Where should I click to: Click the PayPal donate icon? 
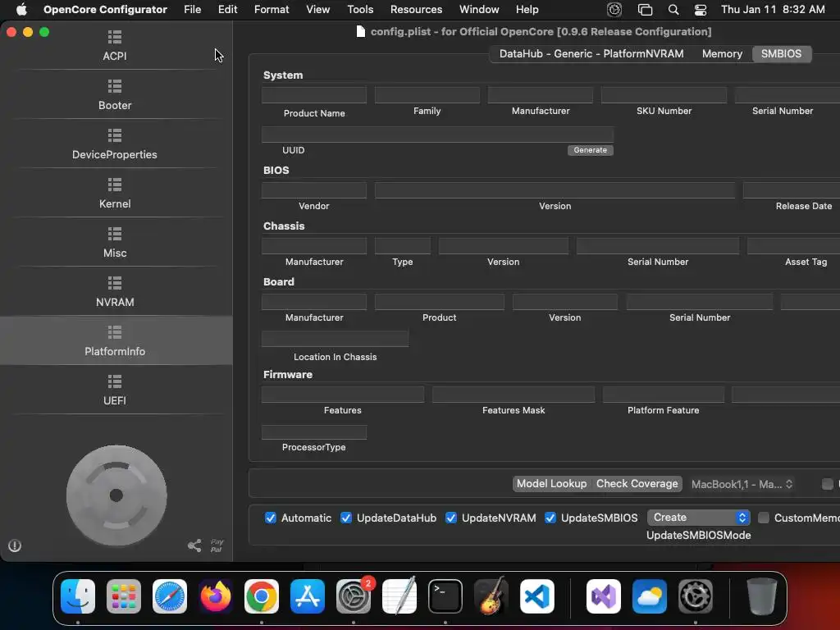click(217, 546)
